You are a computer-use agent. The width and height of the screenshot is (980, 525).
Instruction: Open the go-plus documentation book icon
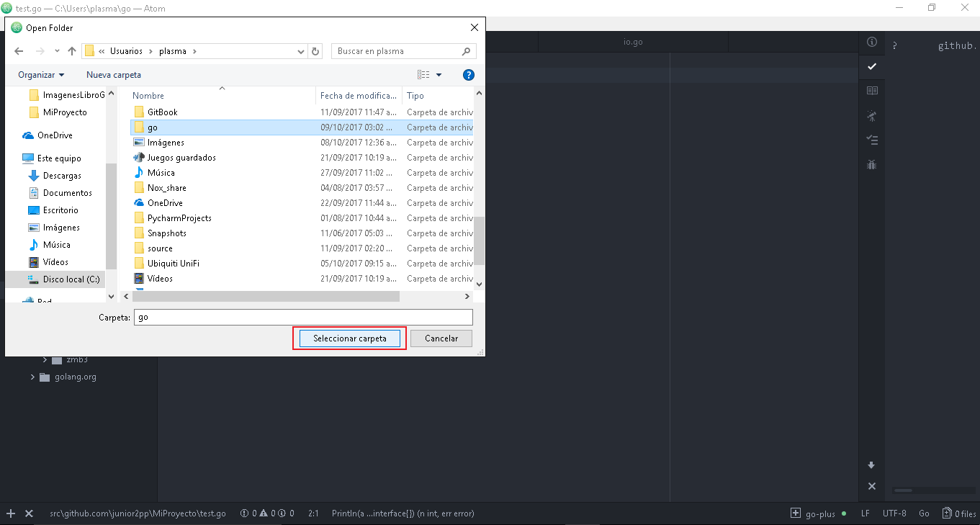point(871,90)
